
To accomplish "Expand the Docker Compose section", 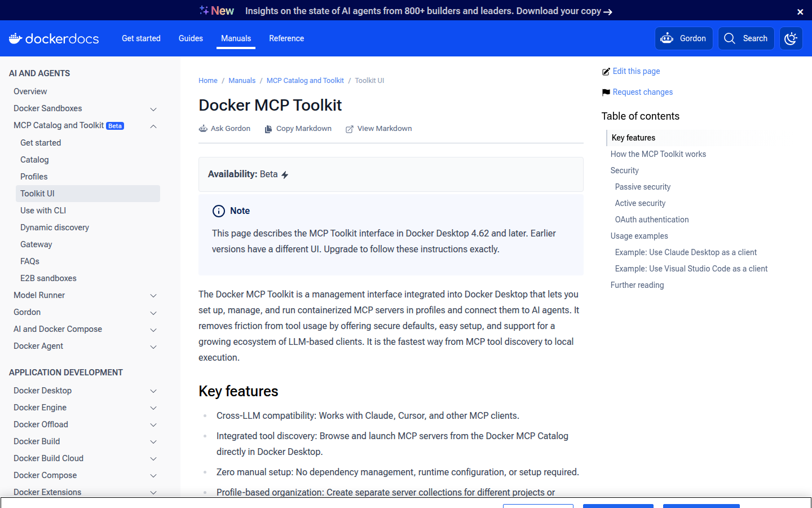I will click(153, 476).
